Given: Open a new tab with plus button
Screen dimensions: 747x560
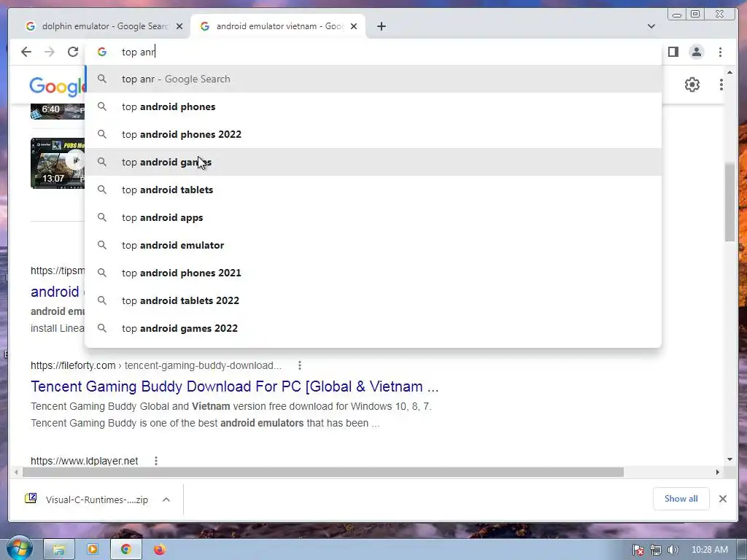Looking at the screenshot, I should pos(381,26).
